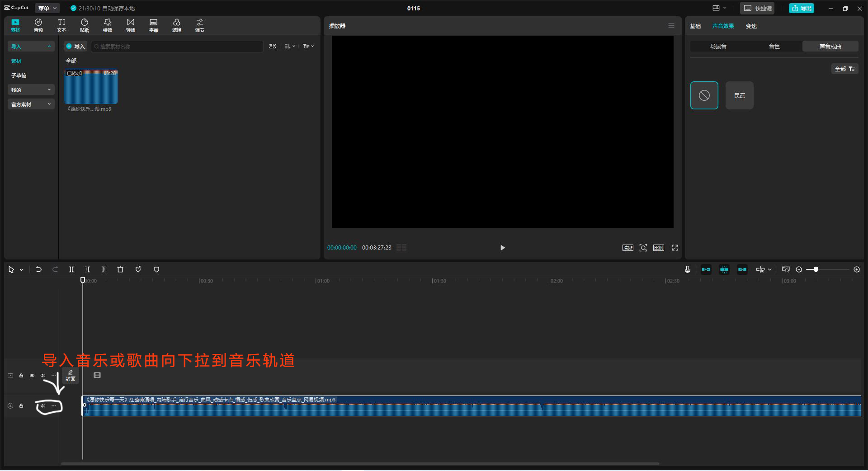This screenshot has height=471, width=868.
Task: Open the 音频 audio panel
Action: (x=38, y=25)
